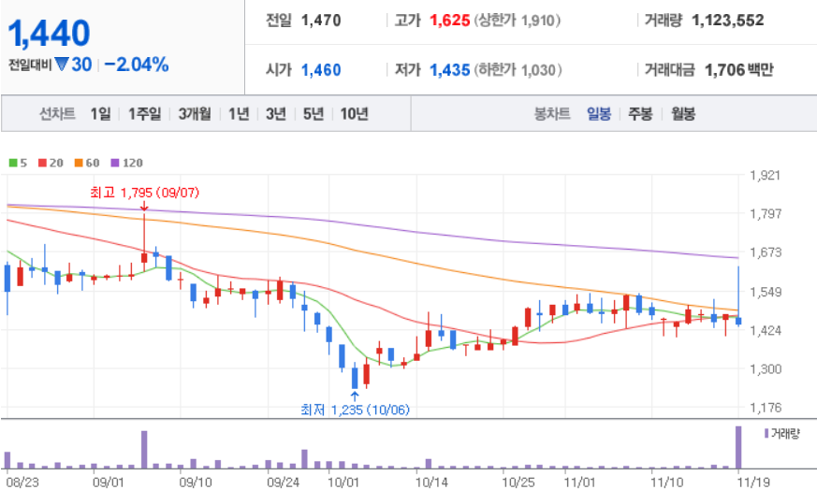
Task: Click the green 5-day moving average legend swatch
Action: pyautogui.click(x=13, y=163)
